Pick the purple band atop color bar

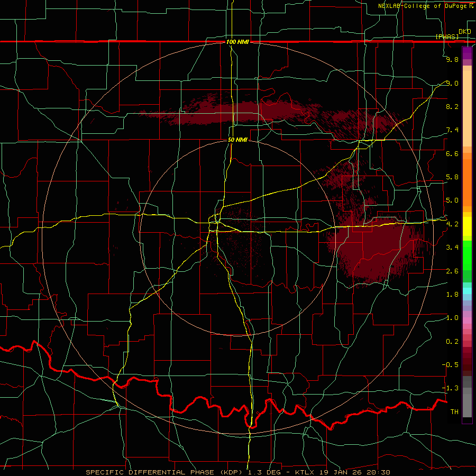(467, 53)
